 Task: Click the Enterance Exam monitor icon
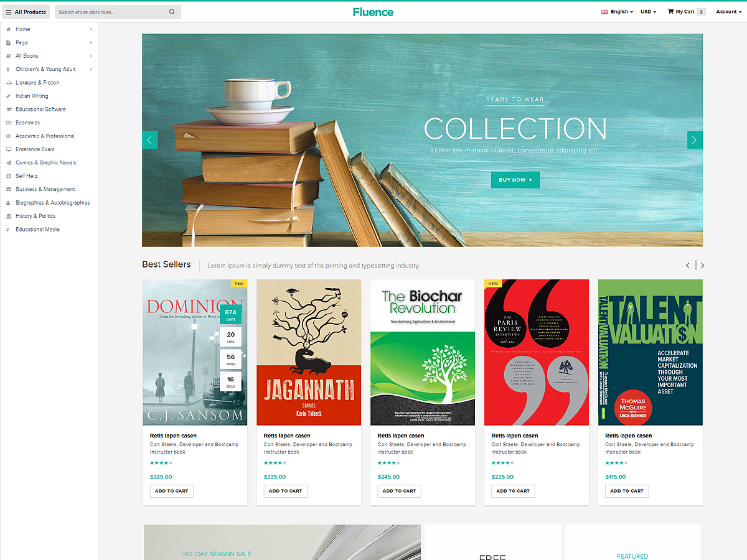(x=9, y=149)
